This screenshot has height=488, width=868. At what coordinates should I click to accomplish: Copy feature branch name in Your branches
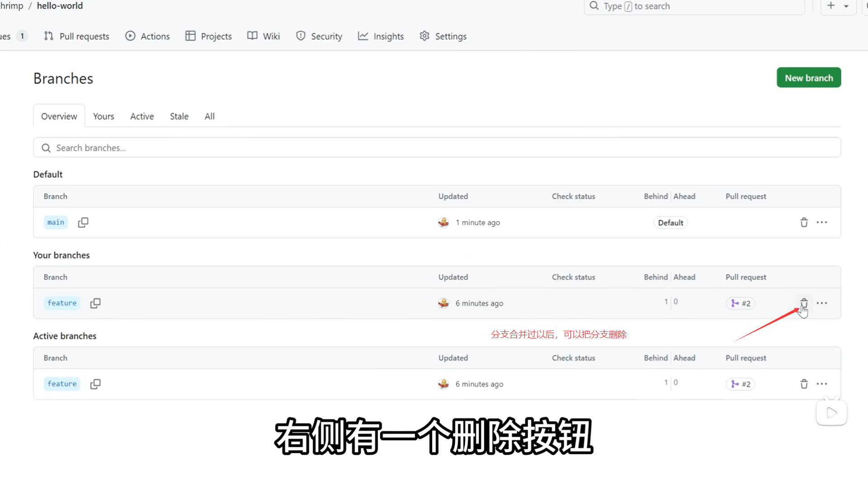click(95, 303)
